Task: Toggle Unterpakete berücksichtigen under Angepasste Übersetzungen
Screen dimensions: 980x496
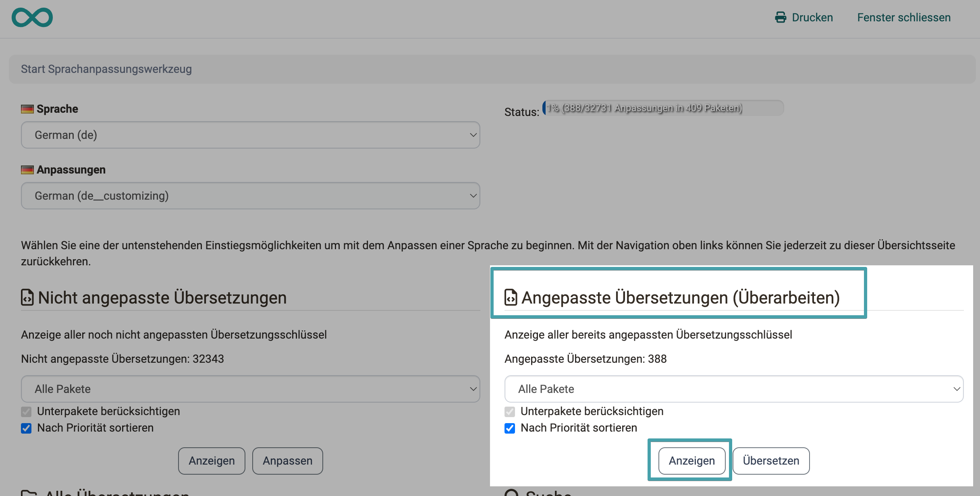Action: (x=510, y=411)
